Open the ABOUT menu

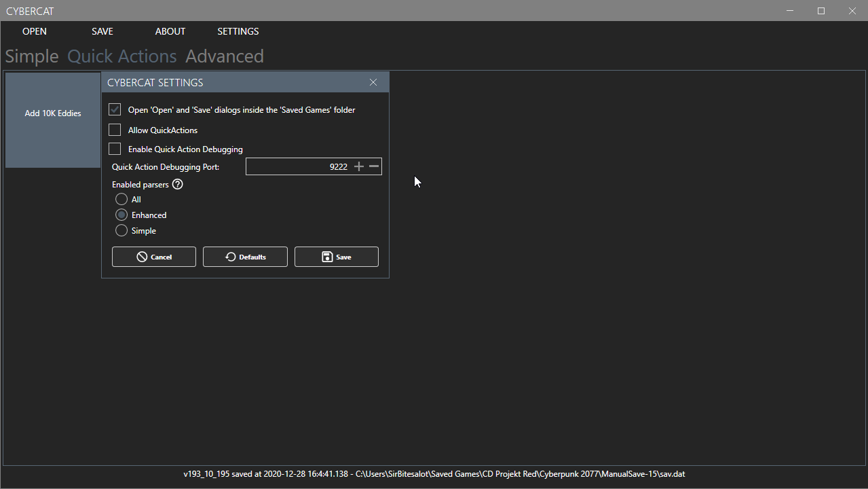tap(170, 31)
